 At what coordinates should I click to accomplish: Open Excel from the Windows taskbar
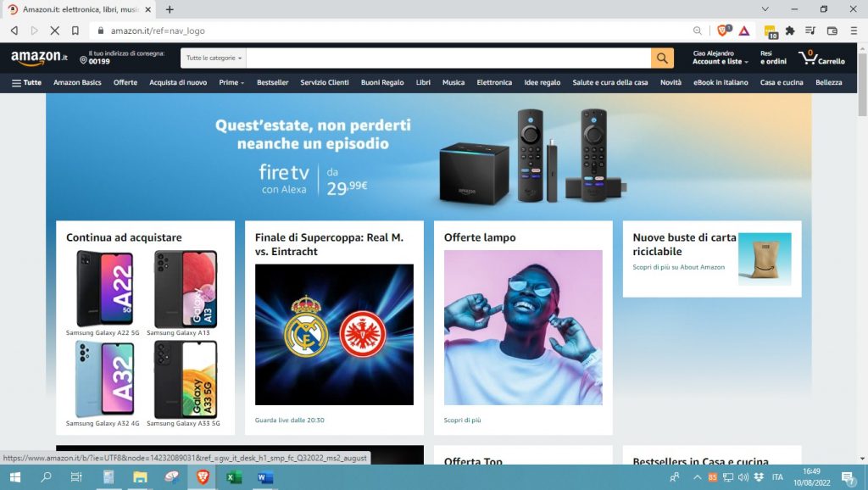tap(234, 478)
